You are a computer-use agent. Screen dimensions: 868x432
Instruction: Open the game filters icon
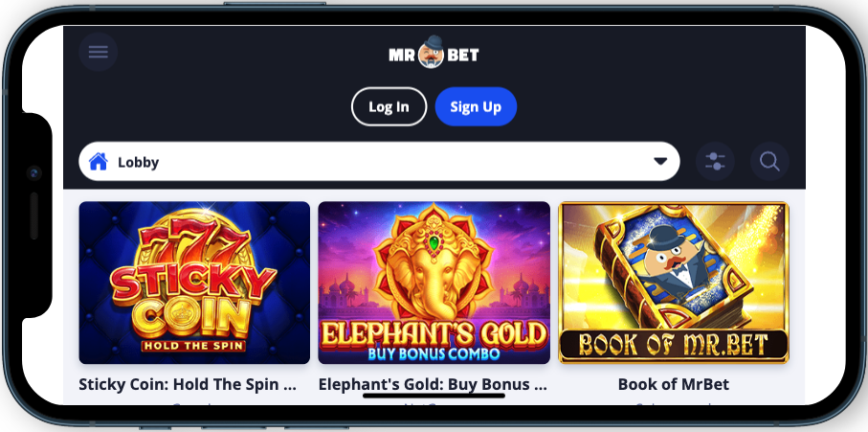tap(715, 162)
